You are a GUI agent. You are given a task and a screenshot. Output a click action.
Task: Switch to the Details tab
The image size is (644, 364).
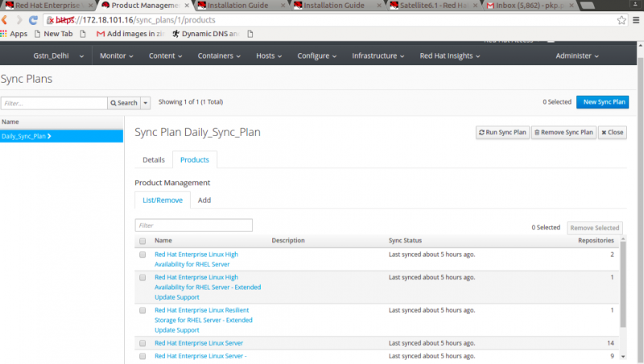point(154,159)
